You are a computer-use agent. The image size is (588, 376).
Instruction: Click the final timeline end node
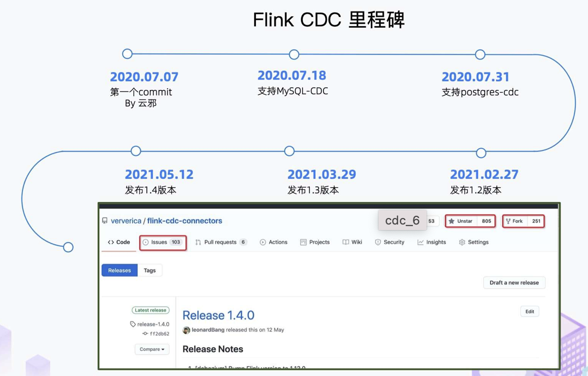coord(68,247)
